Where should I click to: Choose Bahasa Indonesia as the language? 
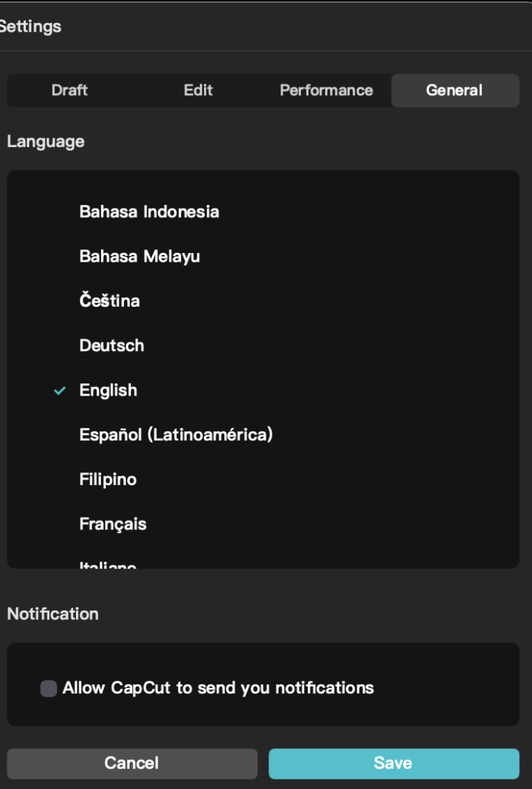click(x=149, y=212)
